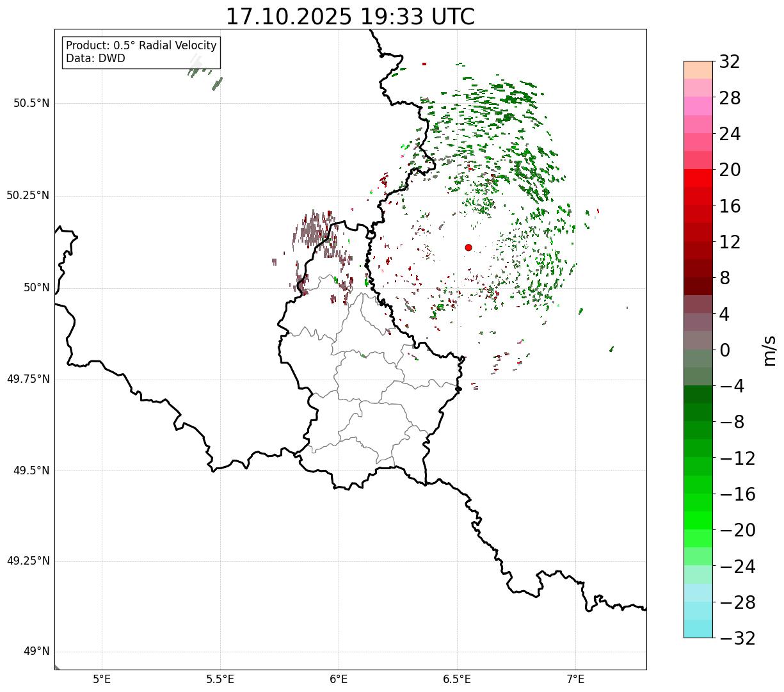Click the "m/s" colorbar unit label

coord(769,350)
